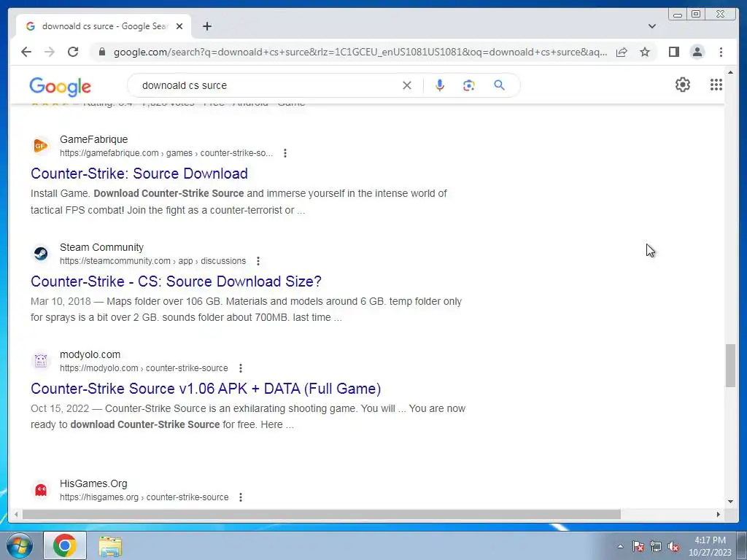Open the Windows Start menu

pos(20,545)
